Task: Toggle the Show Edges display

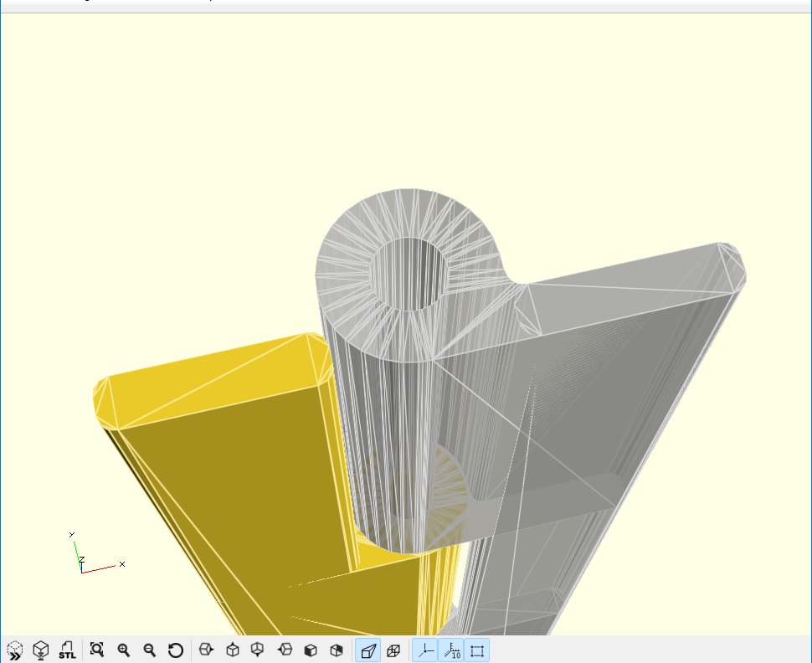Action: pos(476,650)
